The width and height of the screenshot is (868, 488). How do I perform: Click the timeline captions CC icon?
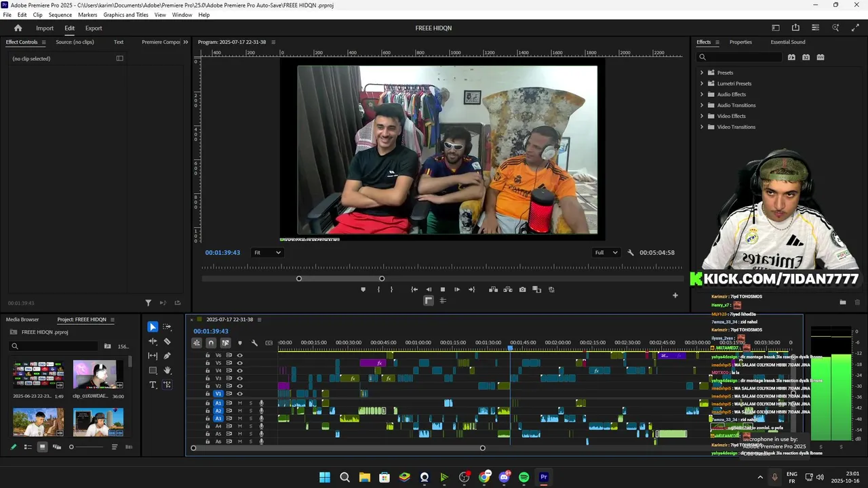269,343
